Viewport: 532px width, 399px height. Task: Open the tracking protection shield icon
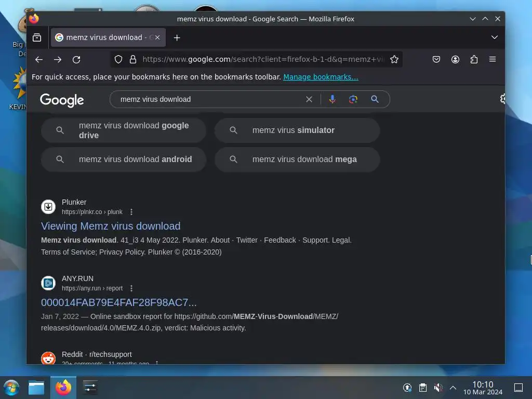(x=118, y=59)
